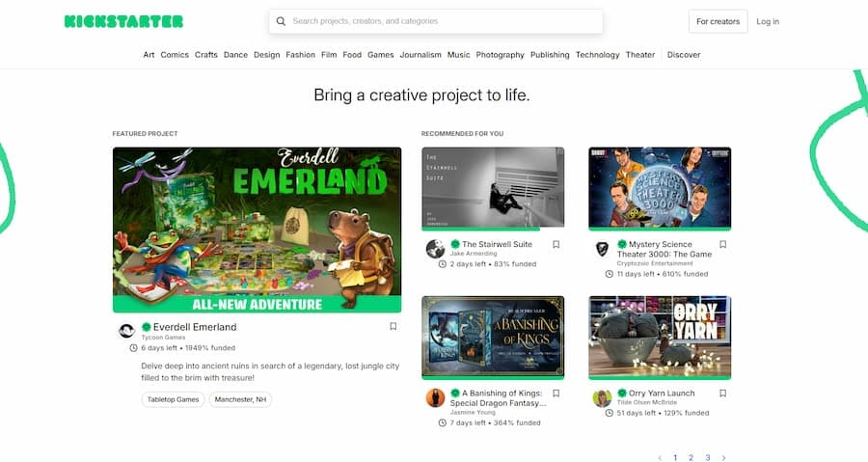Click Cryptozoic Entertainment avatar icon
This screenshot has height=462, width=868.
[x=602, y=249]
